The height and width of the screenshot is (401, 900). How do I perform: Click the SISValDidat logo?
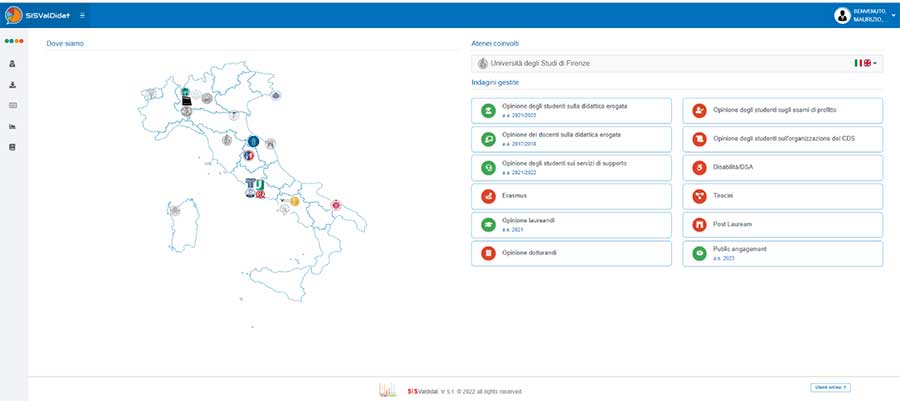pyautogui.click(x=38, y=15)
